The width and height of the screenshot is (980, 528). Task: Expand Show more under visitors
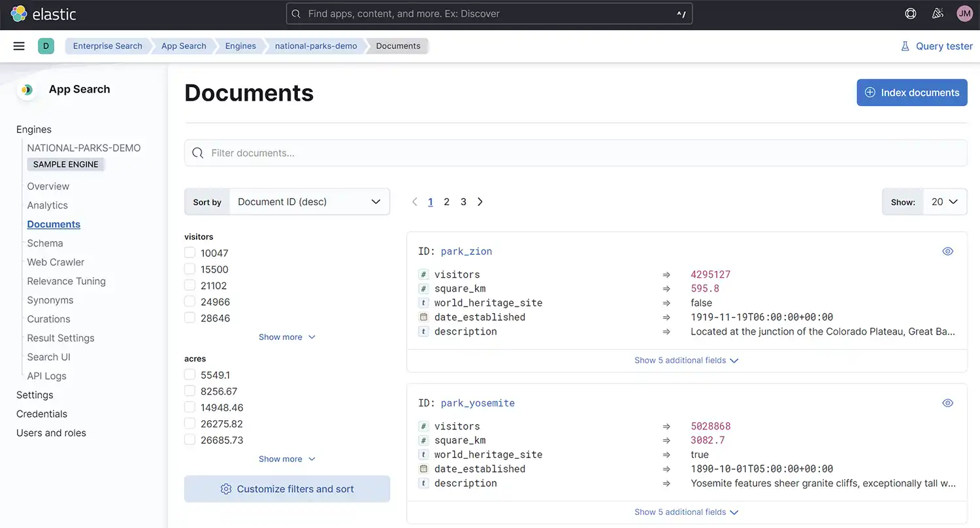[287, 337]
